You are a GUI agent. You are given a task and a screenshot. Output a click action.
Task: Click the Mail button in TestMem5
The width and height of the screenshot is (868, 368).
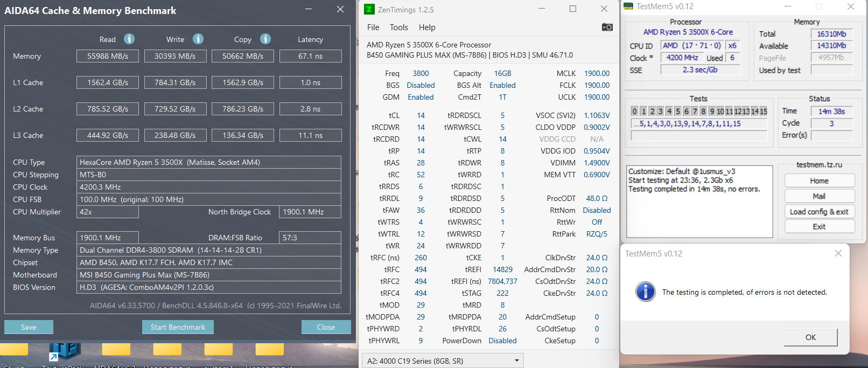click(819, 196)
